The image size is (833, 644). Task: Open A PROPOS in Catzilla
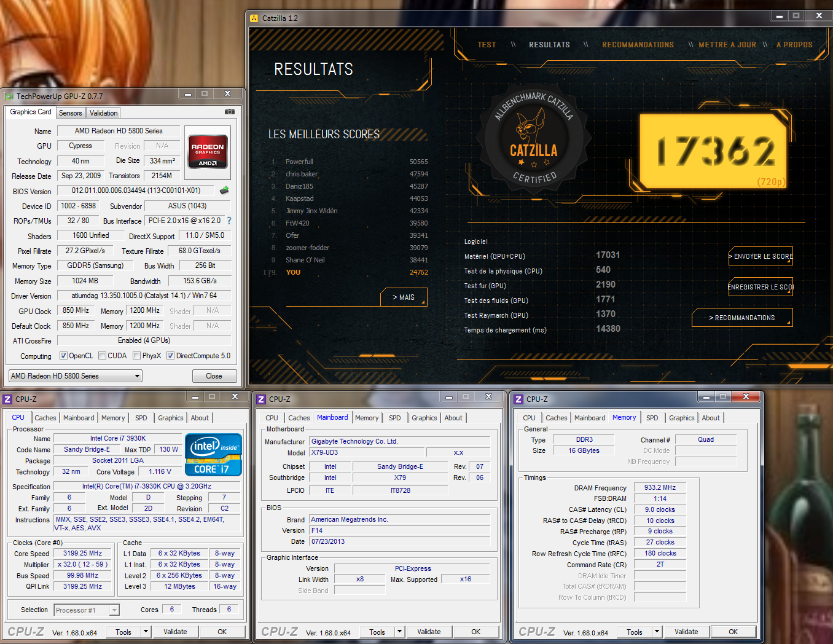(x=794, y=45)
